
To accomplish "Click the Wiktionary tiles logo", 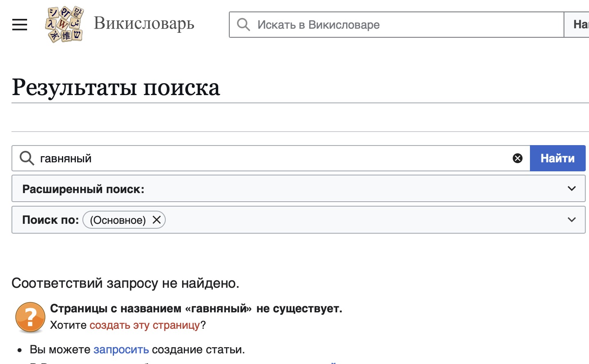I will point(64,24).
